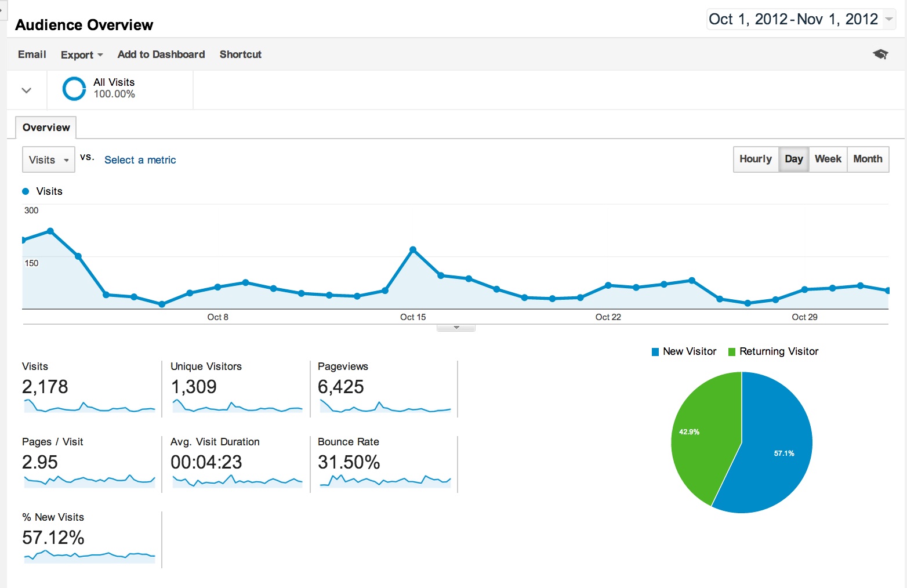Click the Bounce Rate sparkline chart
Image resolution: width=907 pixels, height=588 pixels.
pos(384,481)
